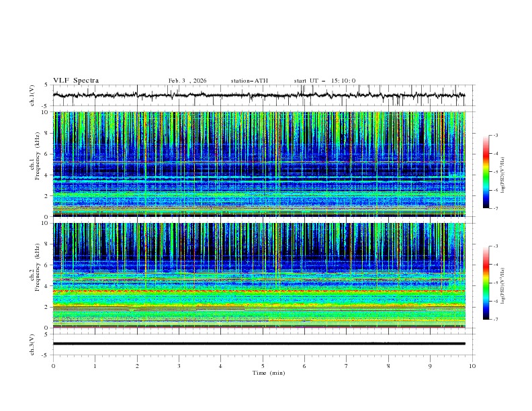This screenshot has height=411, width=532.
Task: Click inside the ch.1 spectrogram panel
Action: point(262,165)
